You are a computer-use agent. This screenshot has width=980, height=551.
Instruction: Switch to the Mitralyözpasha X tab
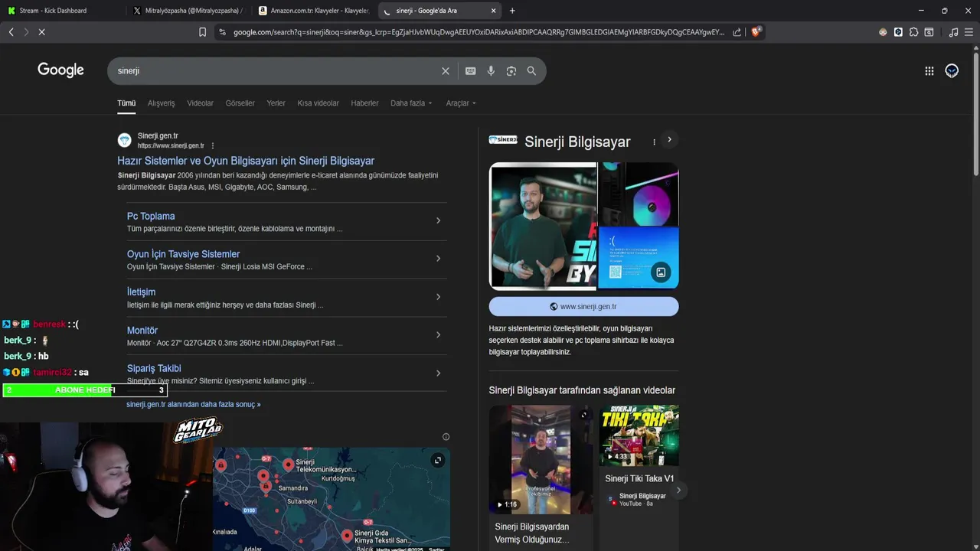pos(188,11)
